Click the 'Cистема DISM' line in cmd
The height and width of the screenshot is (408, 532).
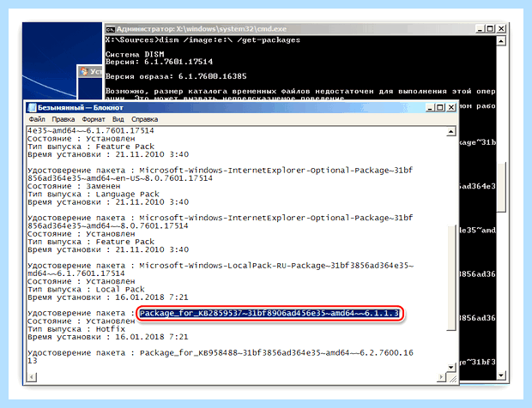[135, 54]
